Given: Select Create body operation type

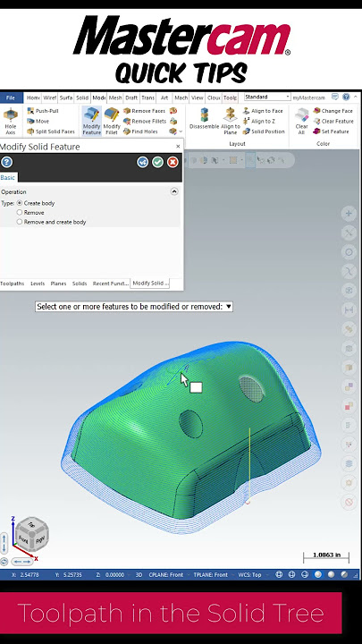Looking at the screenshot, I should [36, 203].
